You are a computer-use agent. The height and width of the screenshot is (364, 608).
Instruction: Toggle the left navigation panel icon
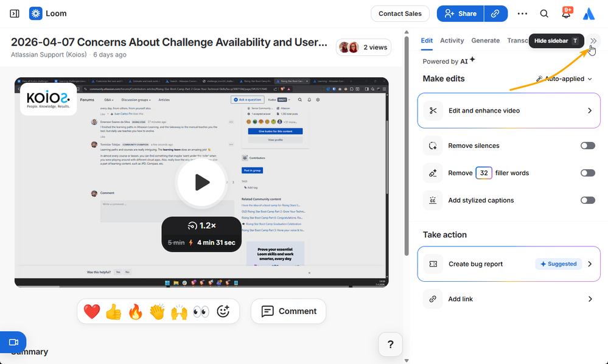(x=15, y=13)
